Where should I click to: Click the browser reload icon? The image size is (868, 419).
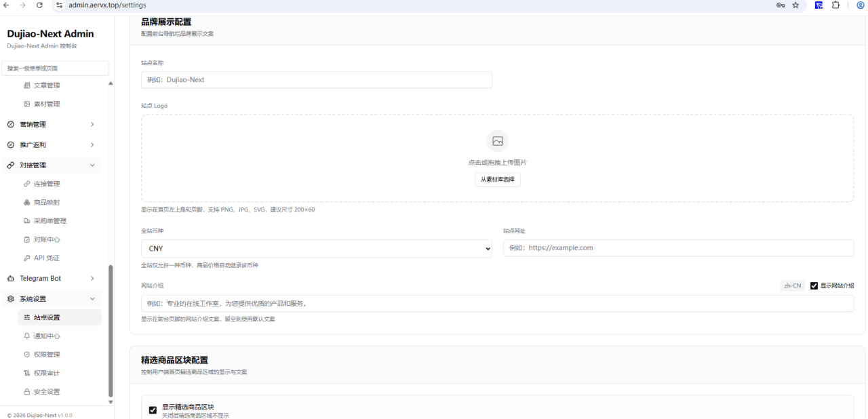click(39, 5)
